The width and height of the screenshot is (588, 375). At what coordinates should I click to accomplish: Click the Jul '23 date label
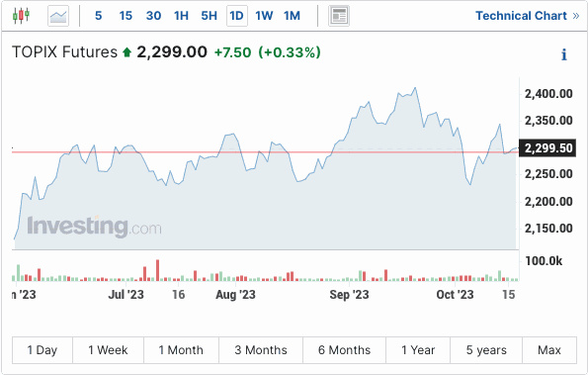click(x=126, y=294)
